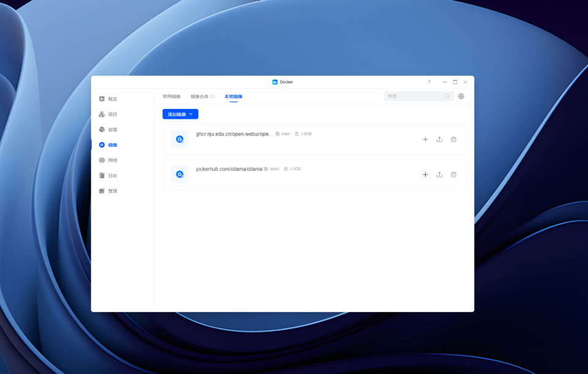Image resolution: width=588 pixels, height=374 pixels.
Task: Close the Docker window
Action: coord(466,82)
